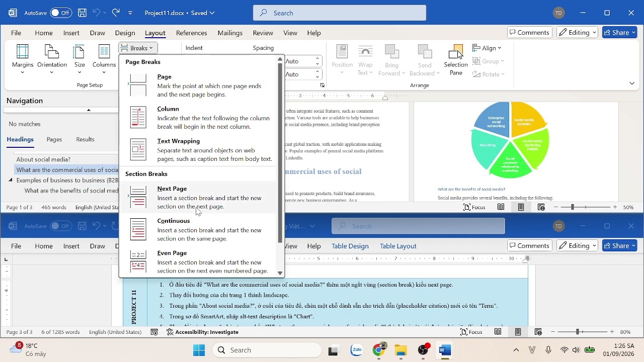Screen dimensions: 644x362
Task: Switch to Web Layout in lower window status bar
Action: tap(538, 332)
